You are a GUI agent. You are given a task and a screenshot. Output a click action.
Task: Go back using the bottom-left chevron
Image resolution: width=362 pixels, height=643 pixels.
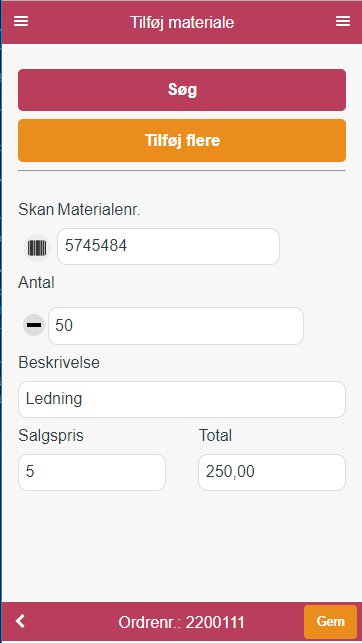(20, 621)
